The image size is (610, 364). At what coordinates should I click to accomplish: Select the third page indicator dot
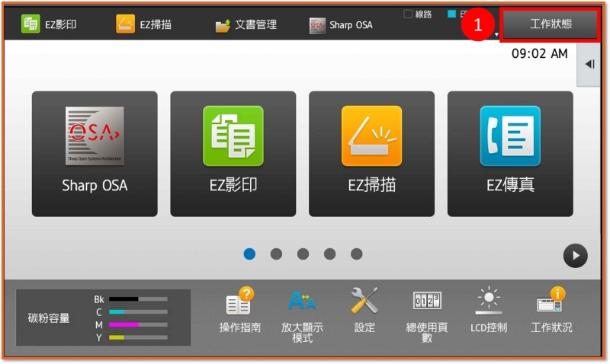click(303, 254)
